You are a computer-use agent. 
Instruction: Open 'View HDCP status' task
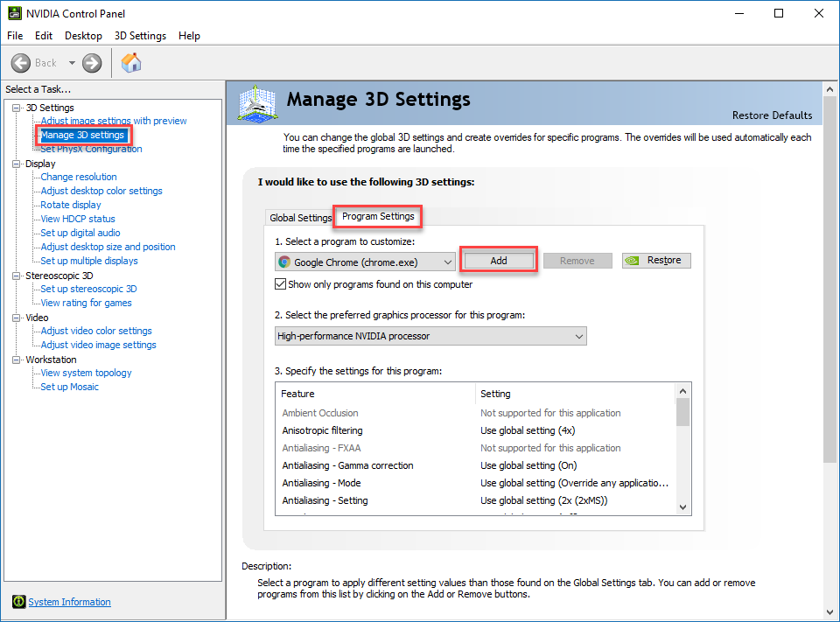[78, 219]
